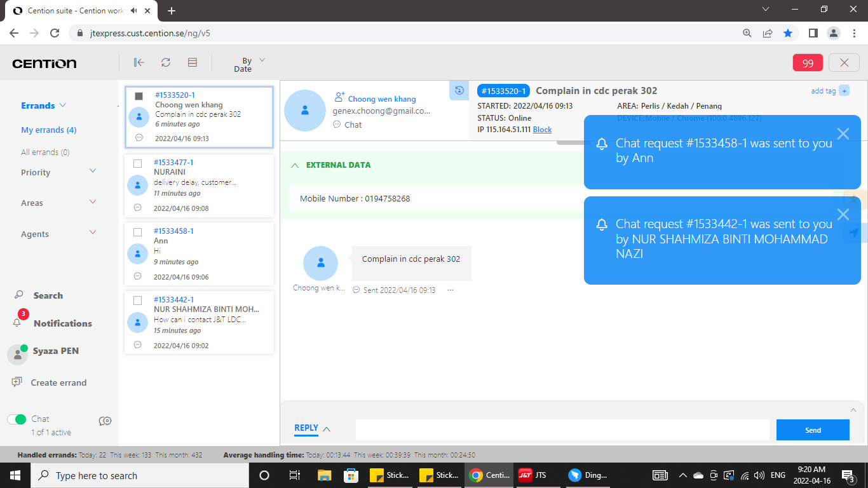Click the collapse sidebar arrow icon
868x488 pixels.
tap(139, 62)
